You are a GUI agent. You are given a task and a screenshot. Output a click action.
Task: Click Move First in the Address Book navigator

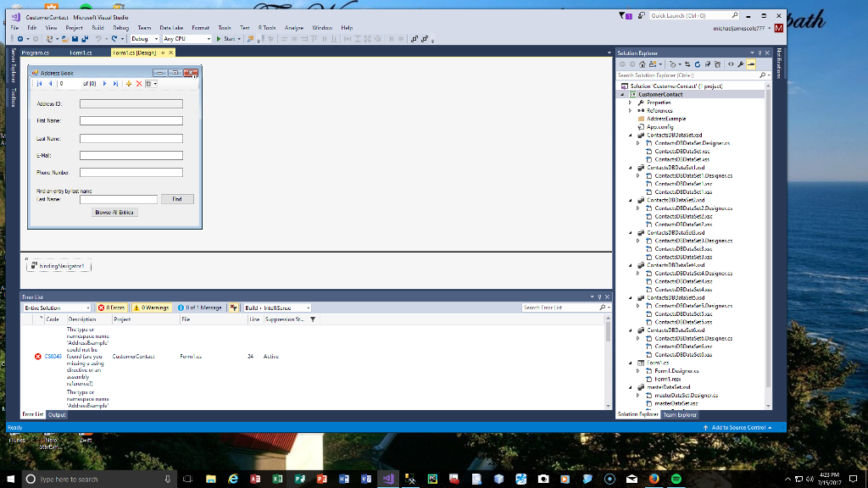click(39, 84)
